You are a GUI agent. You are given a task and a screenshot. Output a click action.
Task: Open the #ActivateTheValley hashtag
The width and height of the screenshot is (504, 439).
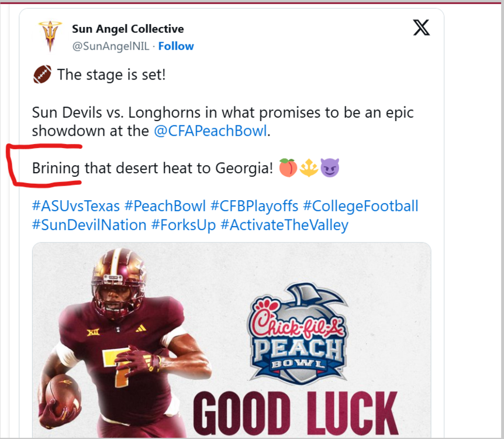[x=284, y=225]
